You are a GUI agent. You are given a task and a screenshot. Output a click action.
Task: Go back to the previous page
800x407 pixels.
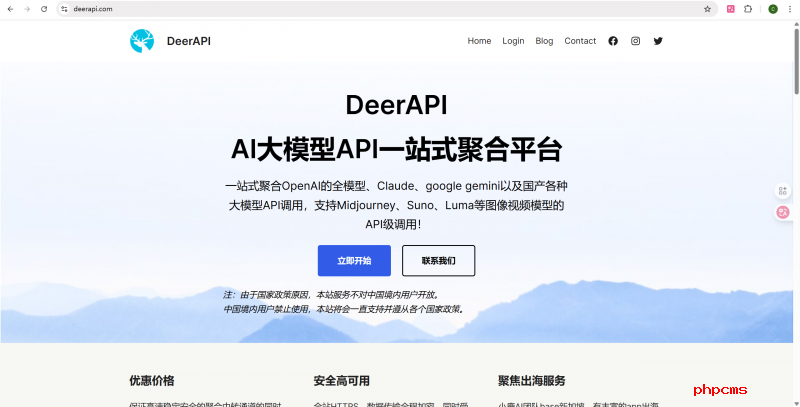tap(9, 8)
